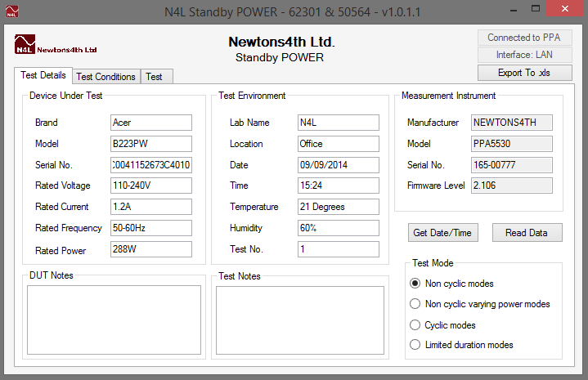The height and width of the screenshot is (380, 588).
Task: Click the Rated Power field 288W
Action: (x=151, y=249)
